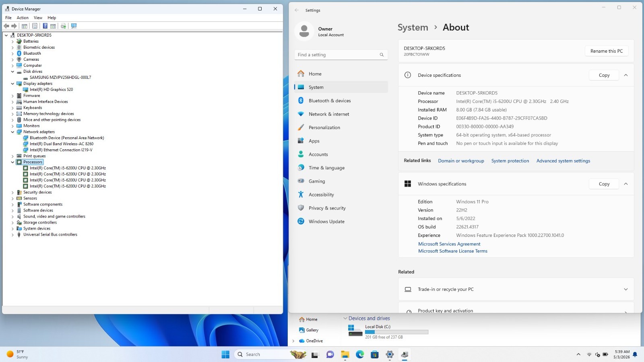Click the Keyboards category icon
The width and height of the screenshot is (644, 362).
click(19, 108)
